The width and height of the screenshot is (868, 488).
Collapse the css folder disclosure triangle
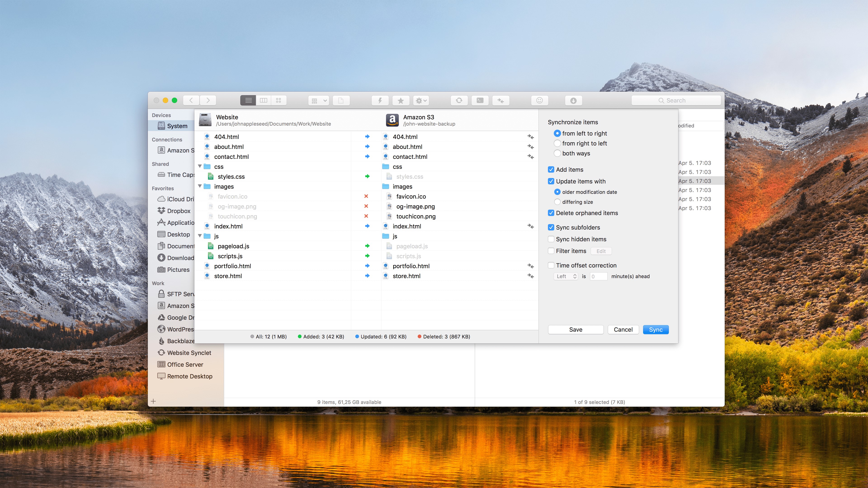pyautogui.click(x=200, y=166)
